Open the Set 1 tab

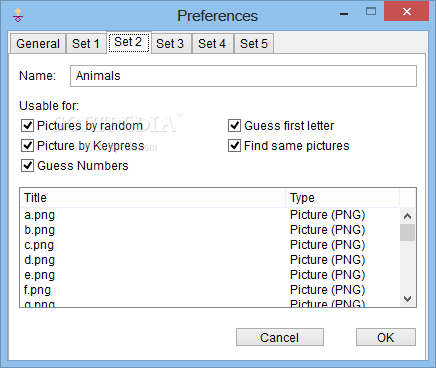point(86,44)
